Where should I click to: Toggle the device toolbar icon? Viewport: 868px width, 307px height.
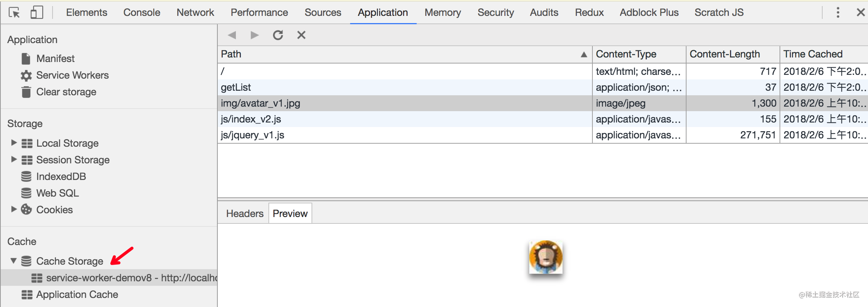(x=37, y=12)
